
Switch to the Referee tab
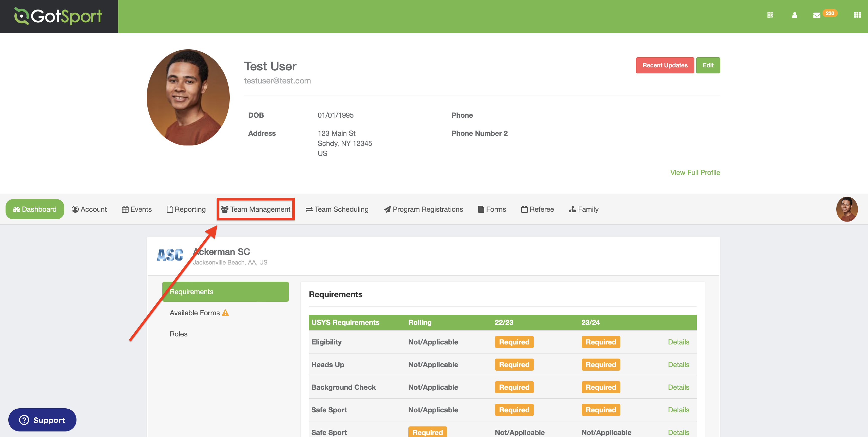537,209
